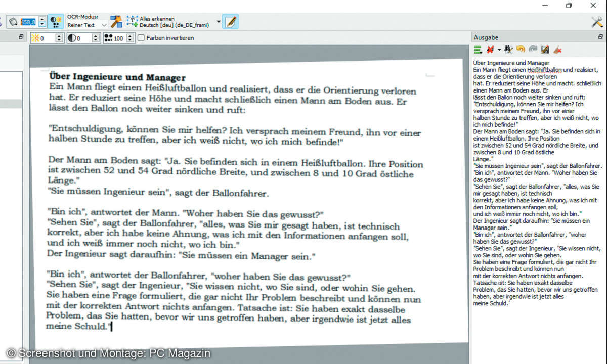Click the rotate page icon
The height and width of the screenshot is (364, 607).
[x=13, y=22]
